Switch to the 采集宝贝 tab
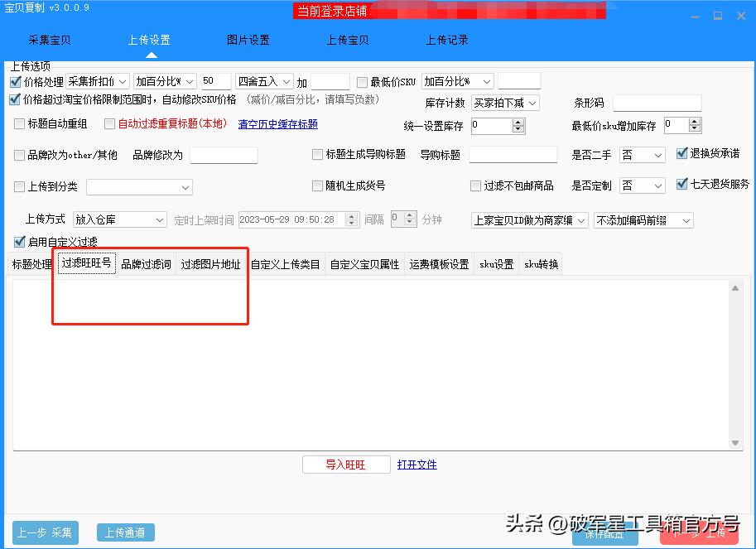Image resolution: width=756 pixels, height=549 pixels. [x=50, y=38]
